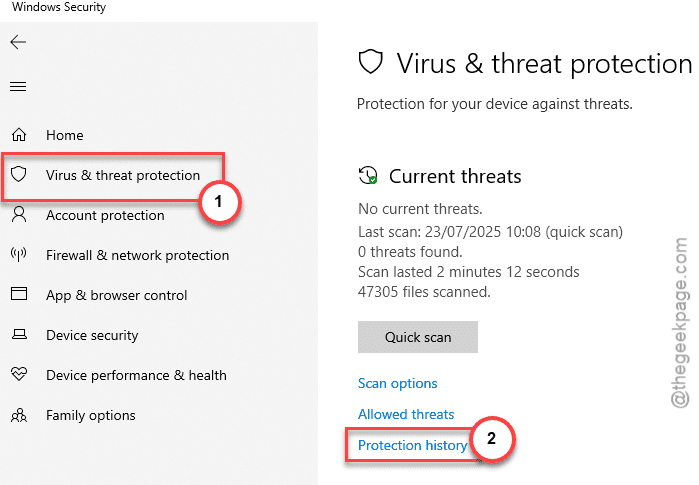The height and width of the screenshot is (485, 699).
Task: Start a Quick scan
Action: point(418,337)
